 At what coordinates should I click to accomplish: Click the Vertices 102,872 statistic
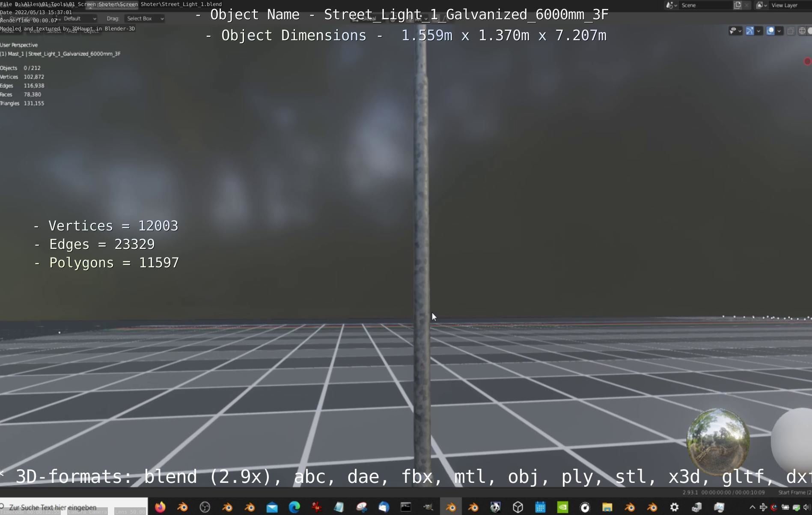22,77
